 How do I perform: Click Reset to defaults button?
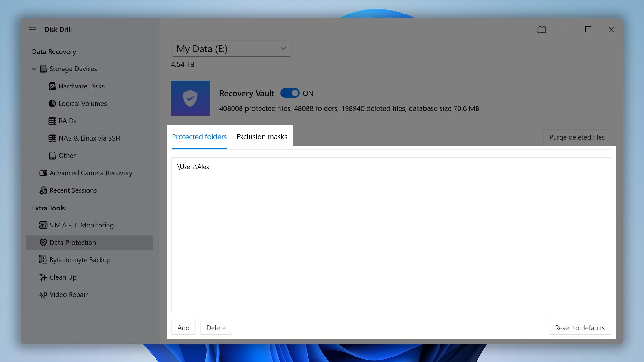pyautogui.click(x=580, y=328)
